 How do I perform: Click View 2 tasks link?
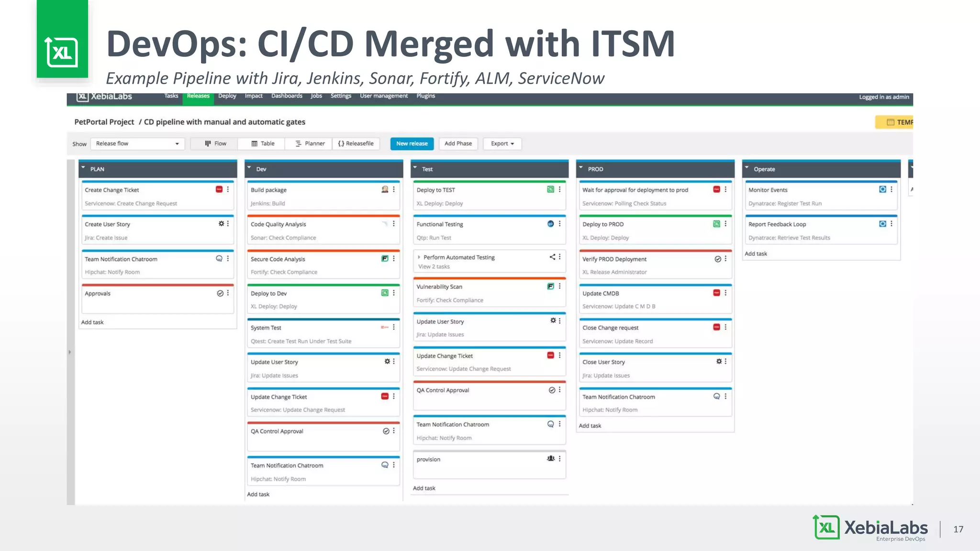pos(434,267)
